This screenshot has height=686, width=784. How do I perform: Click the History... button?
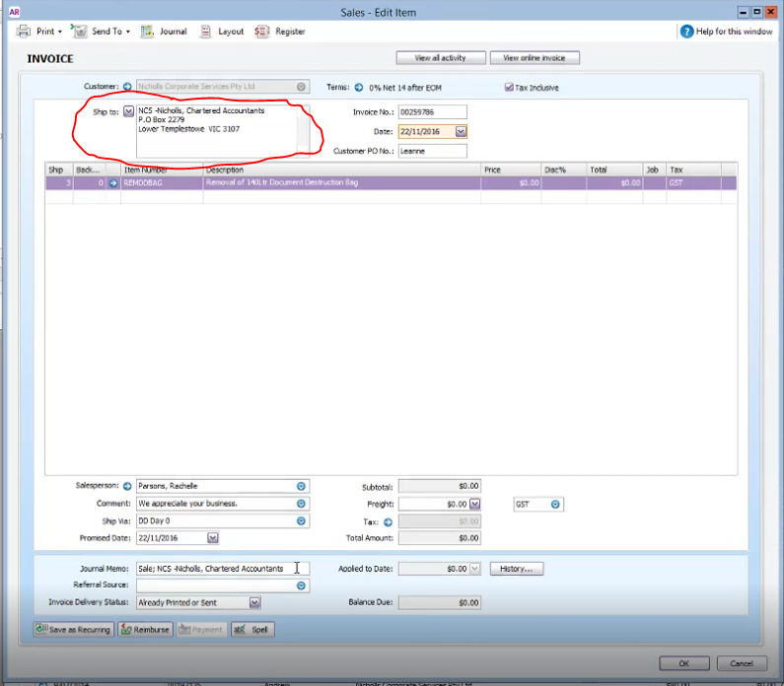(517, 569)
